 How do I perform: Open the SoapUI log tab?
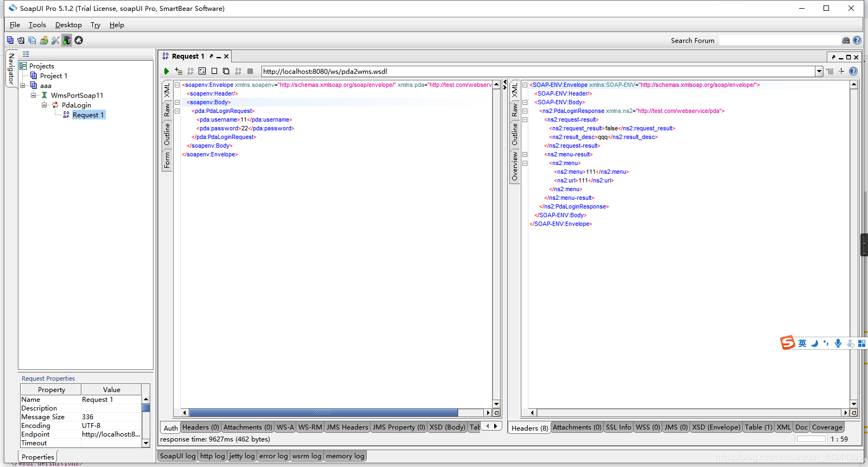tap(177, 456)
